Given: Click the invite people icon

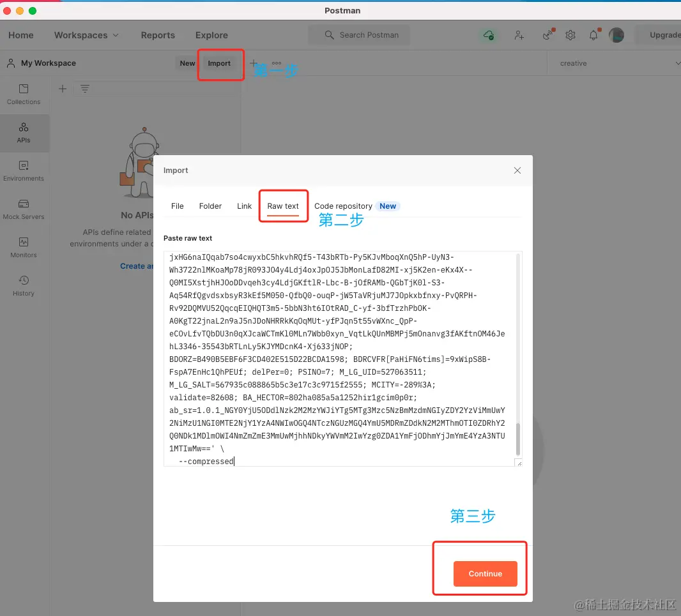Looking at the screenshot, I should pyautogui.click(x=519, y=35).
